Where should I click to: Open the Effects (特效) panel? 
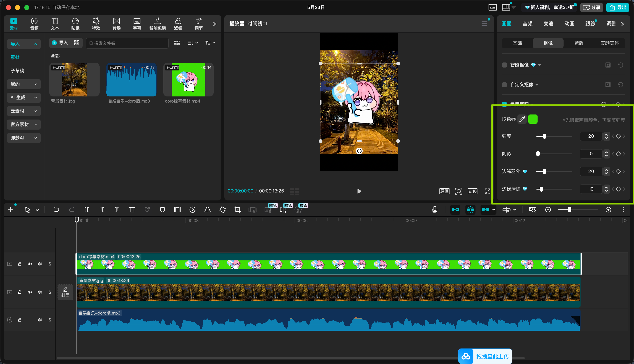click(x=96, y=24)
